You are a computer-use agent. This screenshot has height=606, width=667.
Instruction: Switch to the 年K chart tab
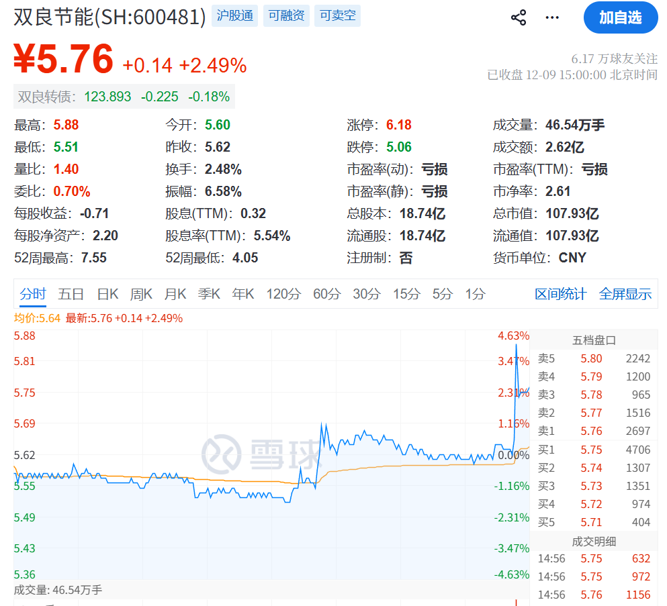coord(243,294)
